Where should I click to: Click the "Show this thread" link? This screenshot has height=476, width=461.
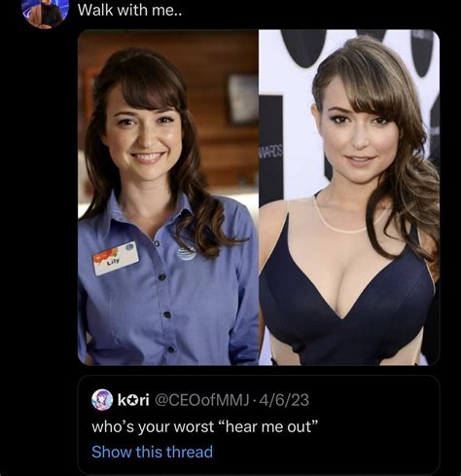[152, 452]
